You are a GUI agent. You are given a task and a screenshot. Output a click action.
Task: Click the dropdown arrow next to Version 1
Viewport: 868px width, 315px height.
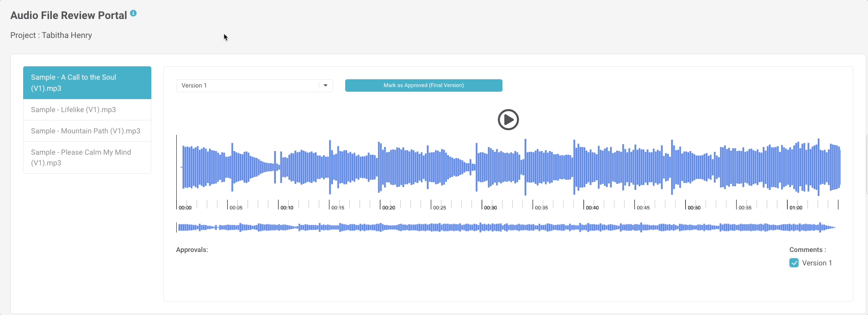click(325, 86)
